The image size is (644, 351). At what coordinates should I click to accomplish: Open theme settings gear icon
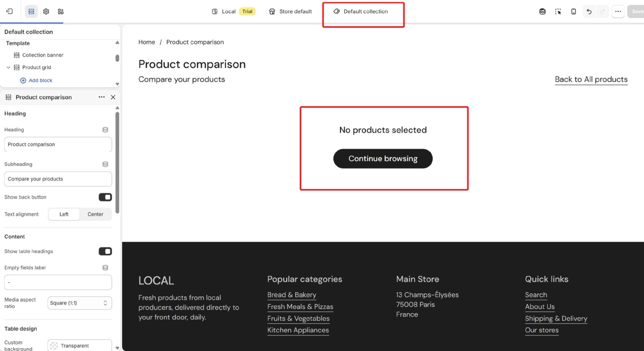coord(46,11)
